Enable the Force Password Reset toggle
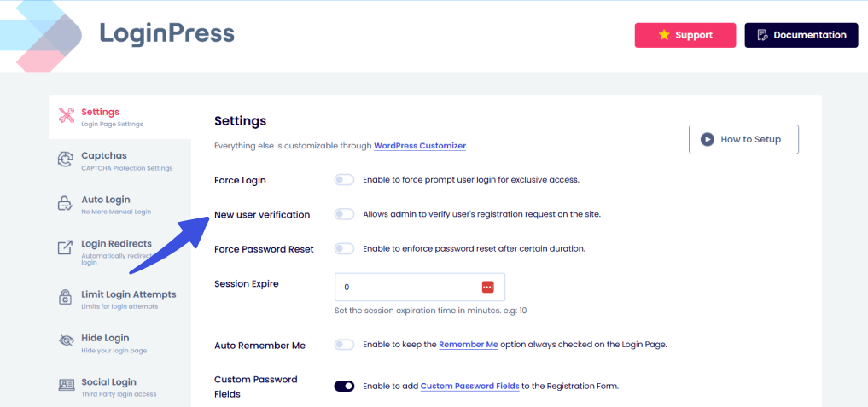 (x=344, y=249)
